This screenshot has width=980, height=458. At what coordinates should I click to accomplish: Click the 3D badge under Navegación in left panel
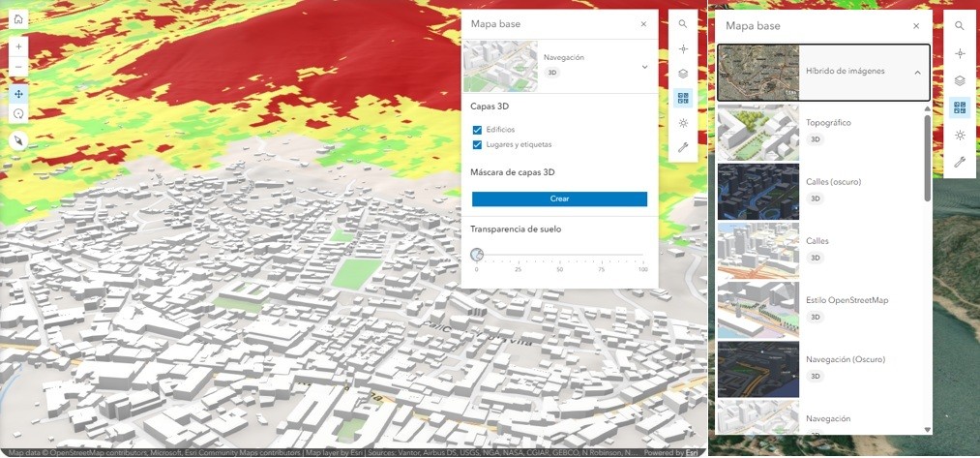point(552,73)
